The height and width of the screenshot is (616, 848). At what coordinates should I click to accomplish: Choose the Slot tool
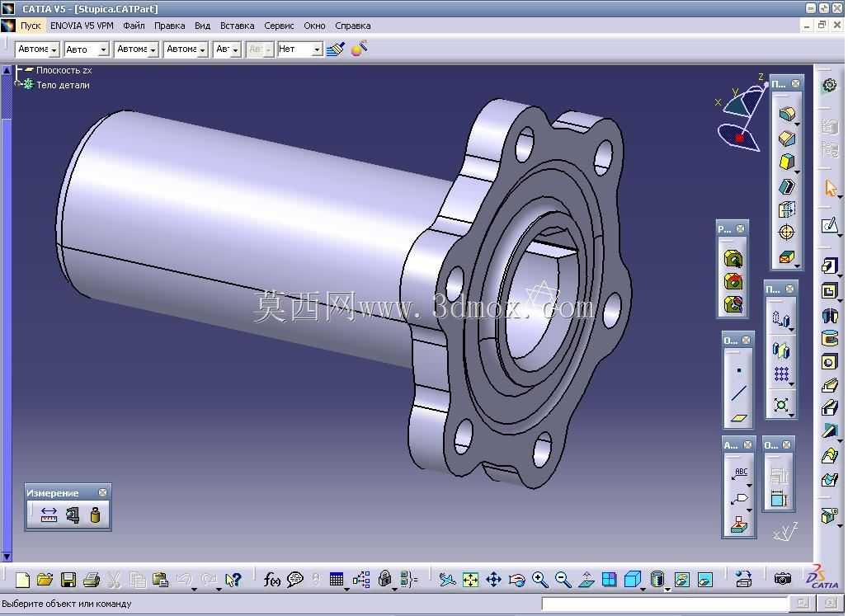click(x=829, y=408)
